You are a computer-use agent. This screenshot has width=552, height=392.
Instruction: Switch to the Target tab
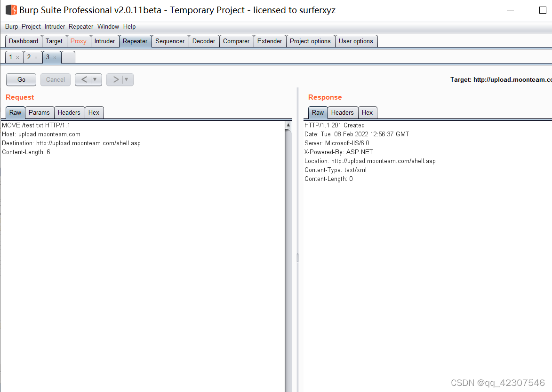[54, 41]
